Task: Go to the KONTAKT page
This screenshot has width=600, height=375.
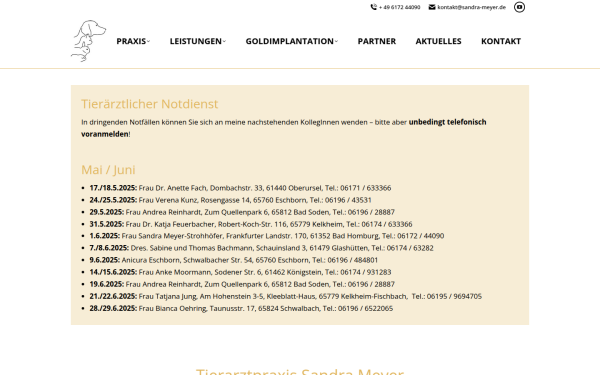Action: pos(501,41)
